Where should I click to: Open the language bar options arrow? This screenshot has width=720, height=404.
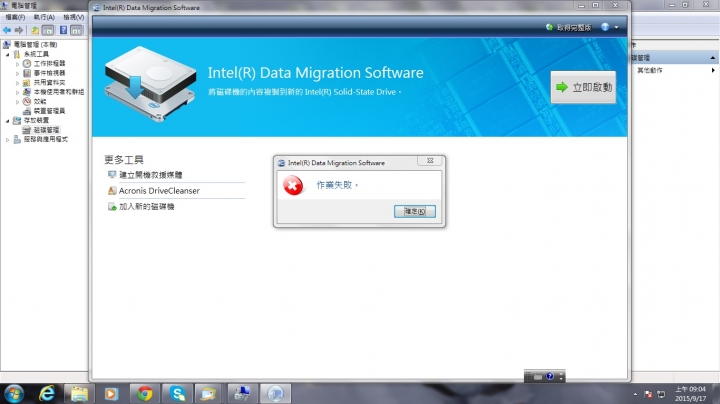561,377
